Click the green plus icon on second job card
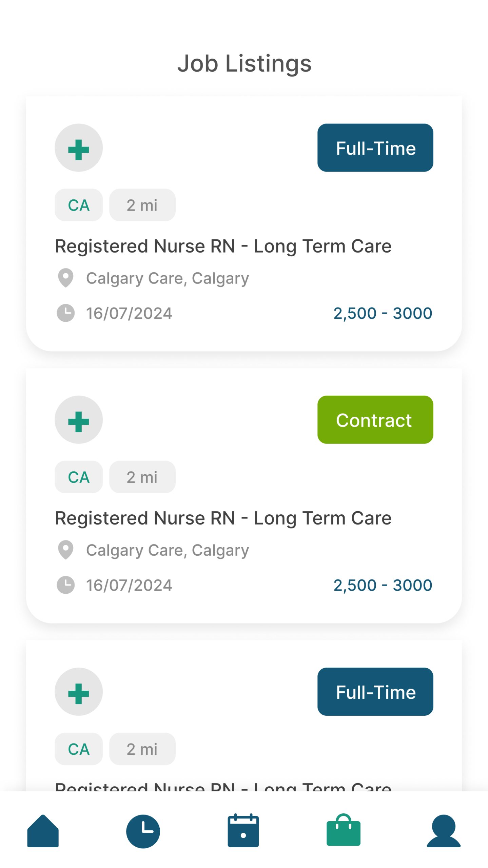488x868 pixels. point(79,420)
